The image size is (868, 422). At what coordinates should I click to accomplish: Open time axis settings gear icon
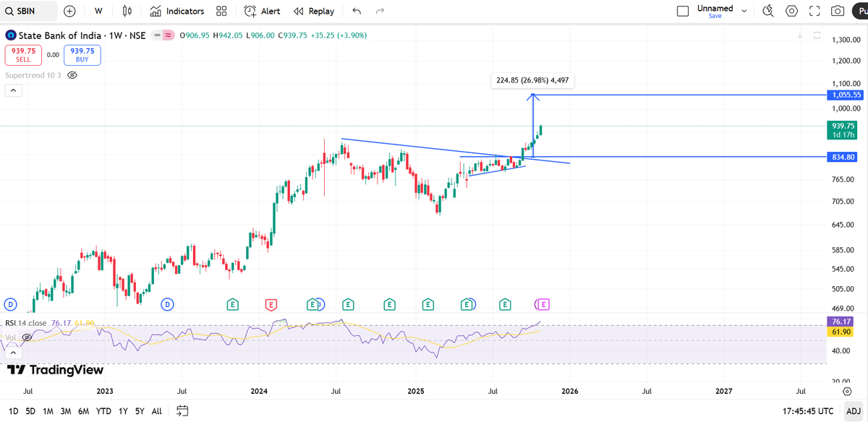(847, 391)
